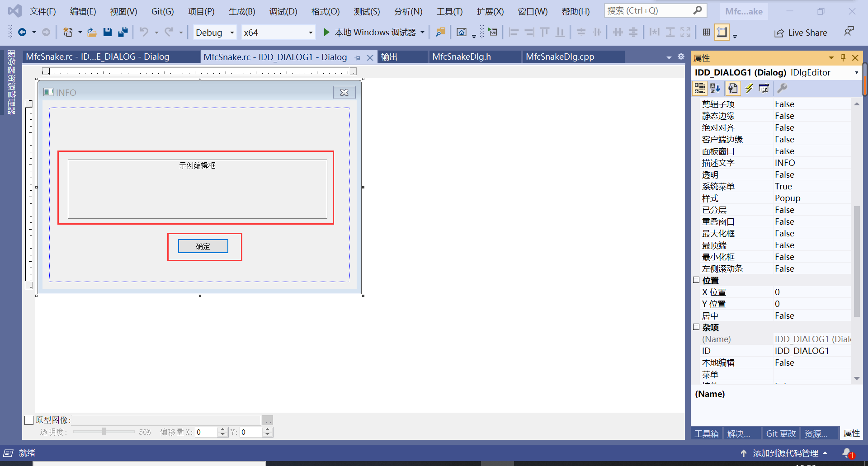
Task: Show properties by category in the Properties panel
Action: [699, 88]
